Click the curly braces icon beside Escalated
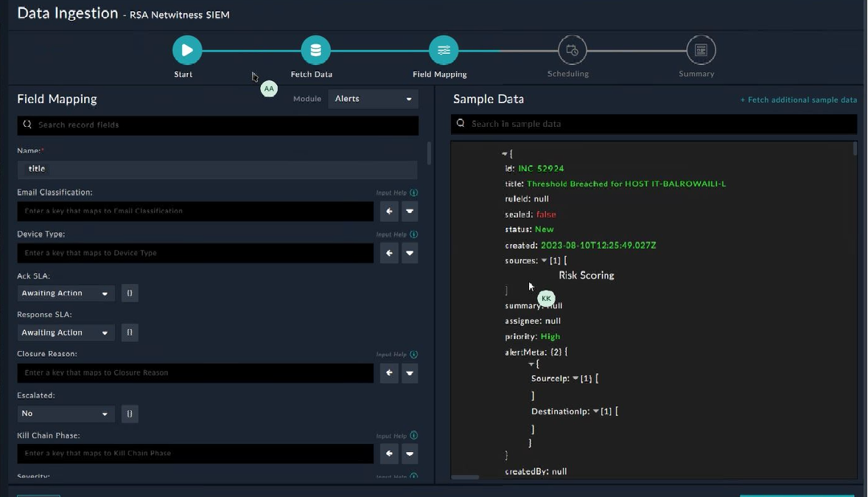868x497 pixels. [130, 414]
